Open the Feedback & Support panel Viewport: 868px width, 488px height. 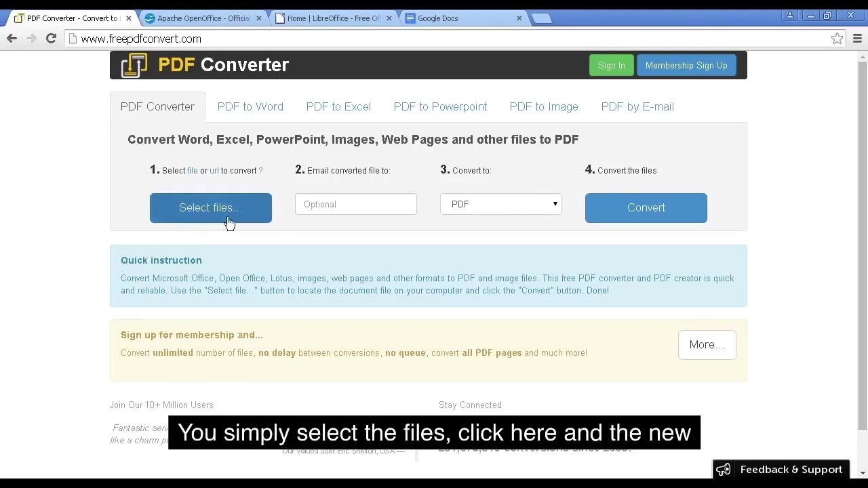pos(781,469)
